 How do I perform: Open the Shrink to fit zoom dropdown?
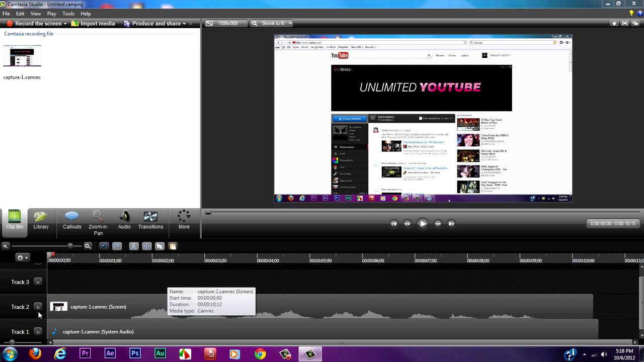click(271, 23)
